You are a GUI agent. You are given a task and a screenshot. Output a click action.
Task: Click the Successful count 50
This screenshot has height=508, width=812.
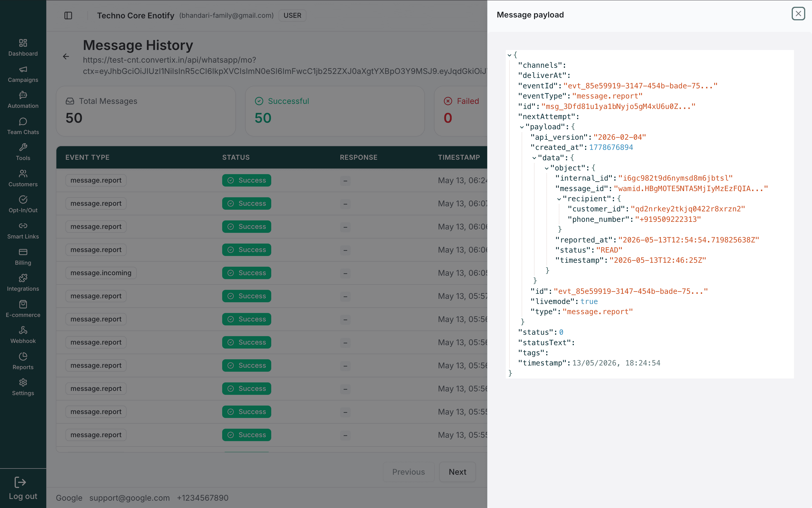263,118
